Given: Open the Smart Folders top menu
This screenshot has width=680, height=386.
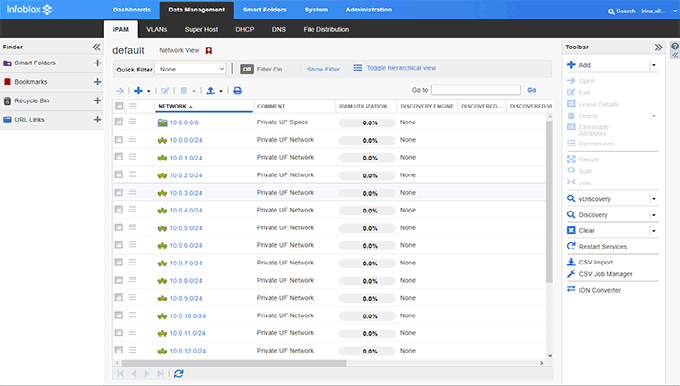Looking at the screenshot, I should coord(265,10).
